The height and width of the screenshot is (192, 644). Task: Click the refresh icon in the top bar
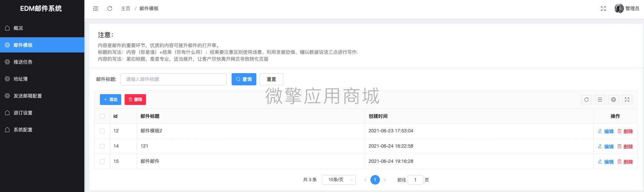coord(110,8)
